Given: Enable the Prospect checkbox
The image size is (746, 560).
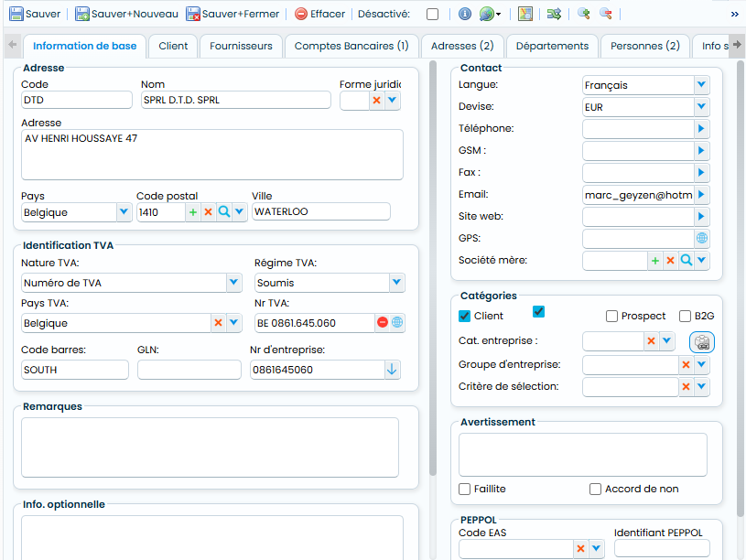Looking at the screenshot, I should point(611,316).
